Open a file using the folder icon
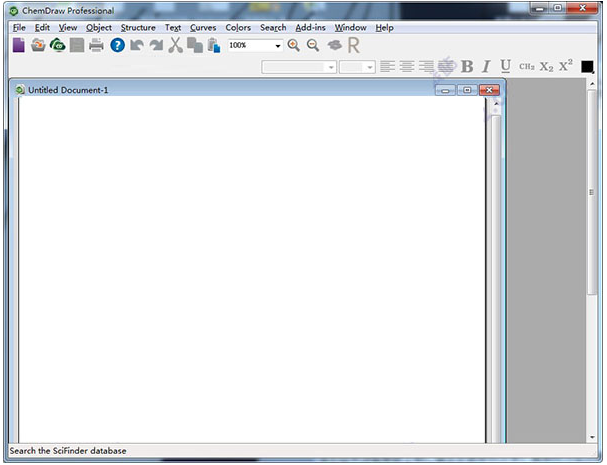Image resolution: width=607 pixels, height=465 pixels. point(38,45)
